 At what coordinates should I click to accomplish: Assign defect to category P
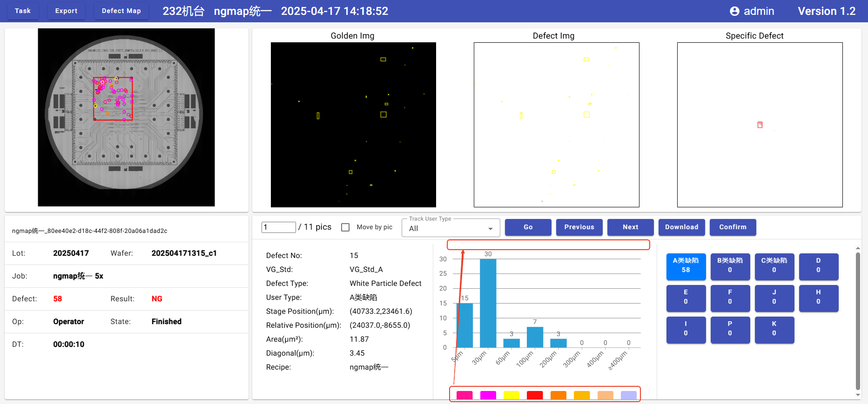730,330
